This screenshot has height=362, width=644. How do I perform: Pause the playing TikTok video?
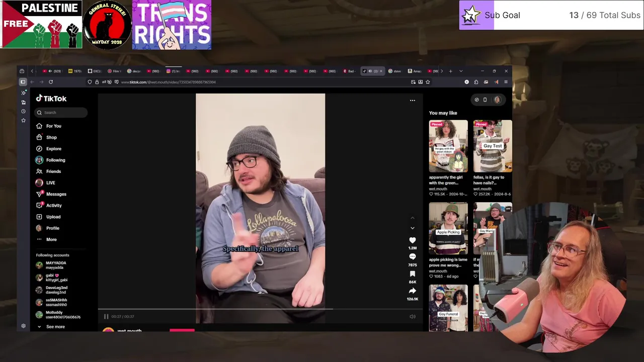coord(106,316)
